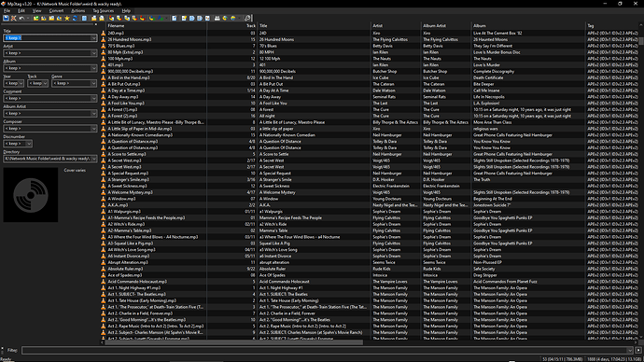Open the Edit menu

pos(21,10)
